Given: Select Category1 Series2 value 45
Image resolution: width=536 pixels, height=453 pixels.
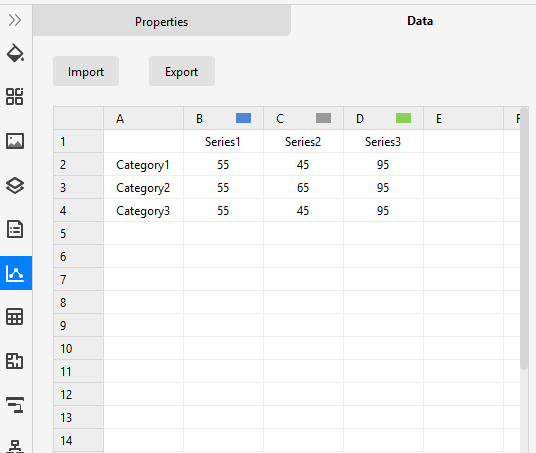Looking at the screenshot, I should click(x=303, y=164).
